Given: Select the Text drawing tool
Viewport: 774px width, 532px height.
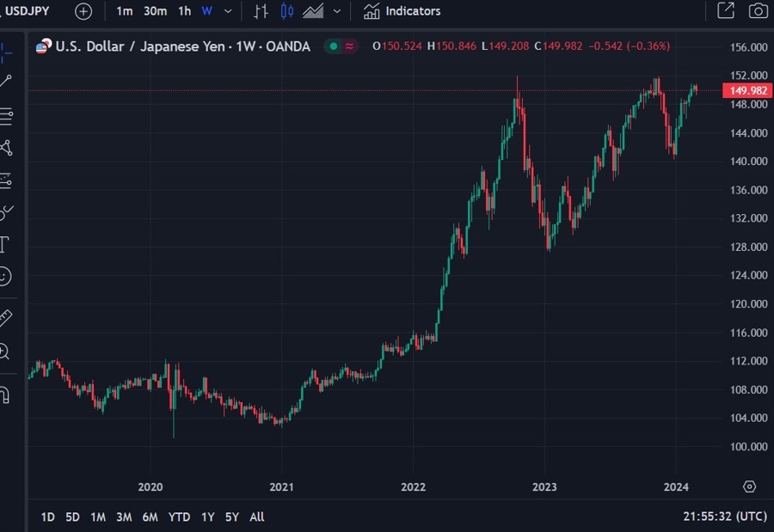Looking at the screenshot, I should [4, 245].
